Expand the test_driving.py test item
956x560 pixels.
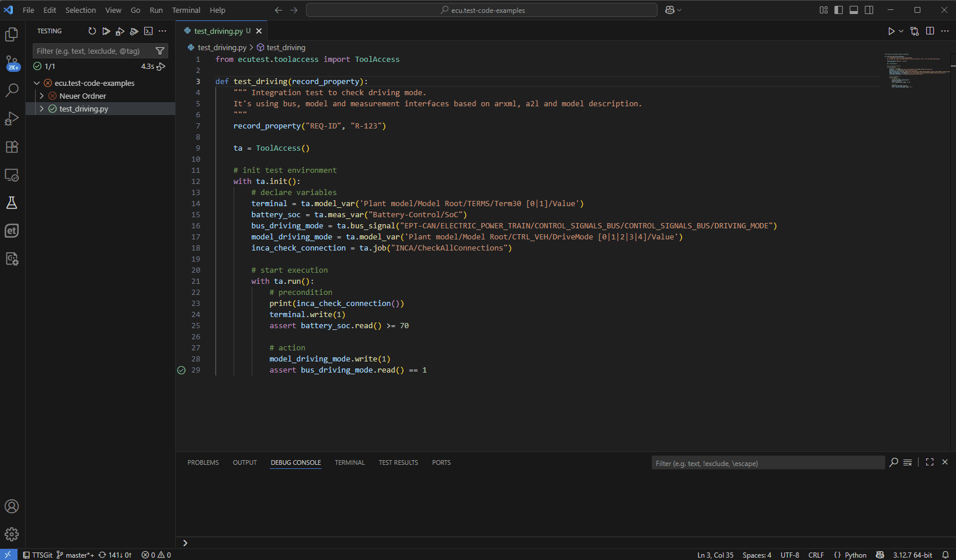41,109
